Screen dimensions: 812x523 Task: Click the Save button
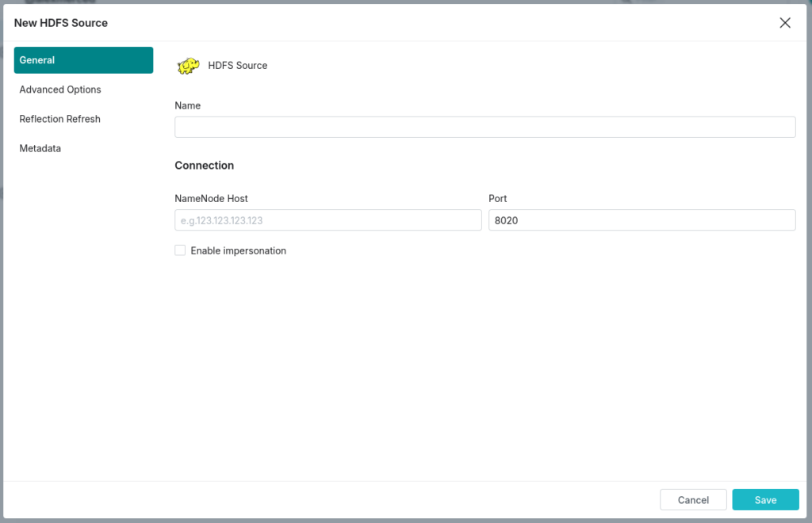(x=765, y=500)
